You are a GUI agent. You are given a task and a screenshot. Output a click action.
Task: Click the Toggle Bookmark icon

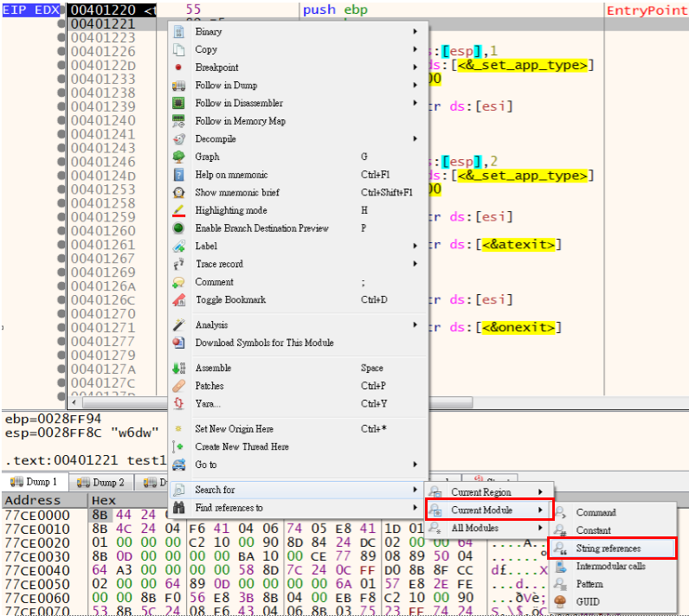(178, 300)
